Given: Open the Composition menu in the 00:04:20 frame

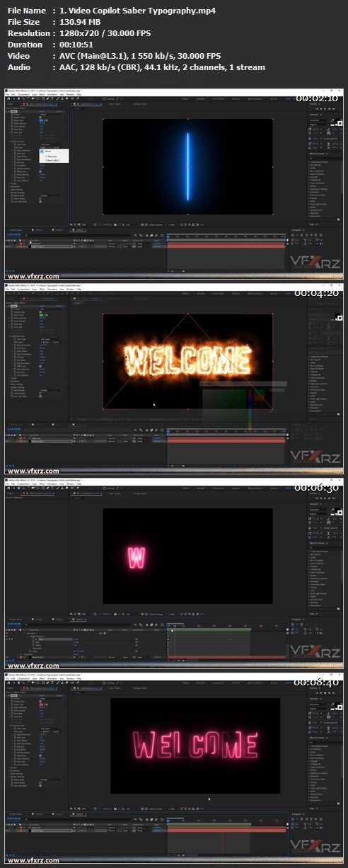Looking at the screenshot, I should [23, 290].
